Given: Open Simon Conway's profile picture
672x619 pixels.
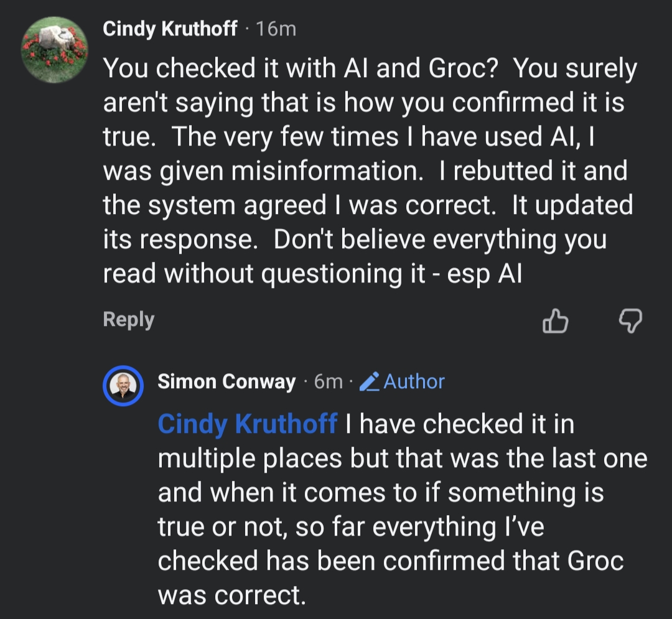Looking at the screenshot, I should [123, 386].
